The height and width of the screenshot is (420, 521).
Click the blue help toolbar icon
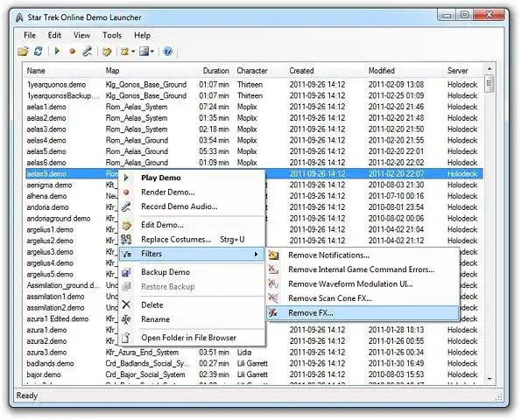pyautogui.click(x=168, y=51)
